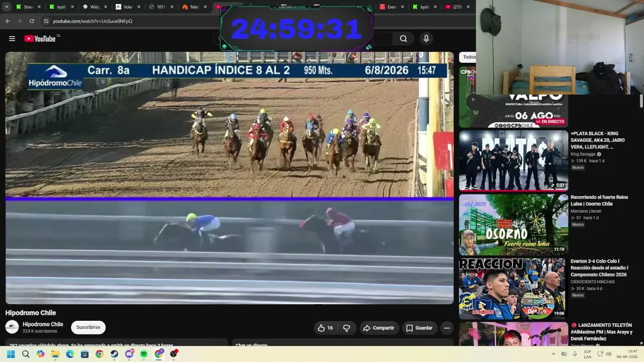Click the page vertical scrollbar thumb
This screenshot has height=362, width=644.
click(641, 101)
